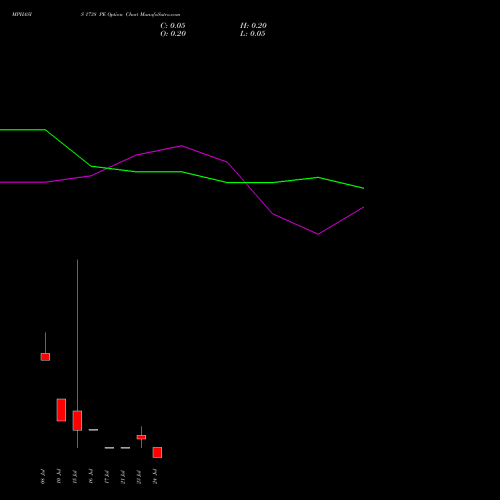This screenshot has width=500, height=500.
Task: Click the 15 Jul date axis label
Action: pos(75,476)
